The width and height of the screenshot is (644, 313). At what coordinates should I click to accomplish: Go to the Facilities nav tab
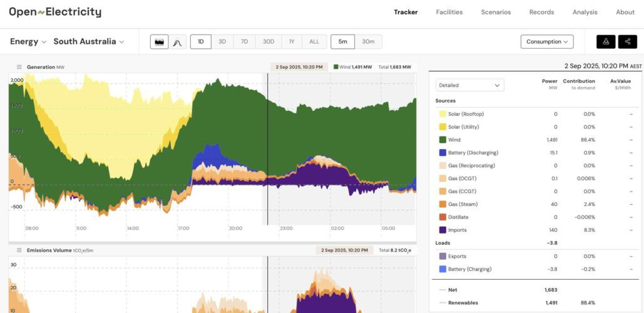[449, 12]
